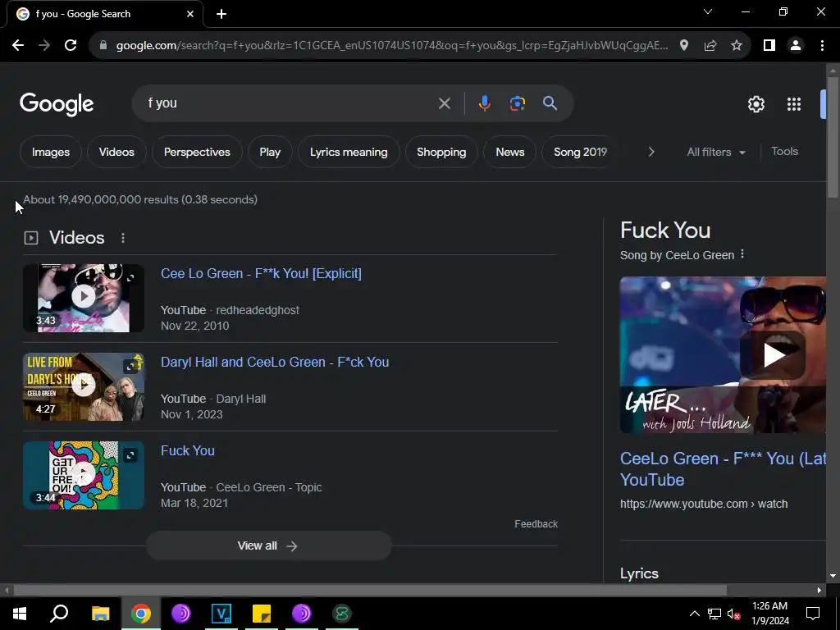Open Chrome side panel icon
The height and width of the screenshot is (630, 840).
769,46
